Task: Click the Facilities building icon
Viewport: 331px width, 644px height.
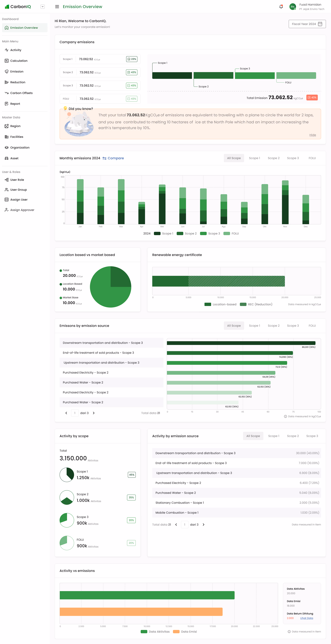Action: point(7,137)
